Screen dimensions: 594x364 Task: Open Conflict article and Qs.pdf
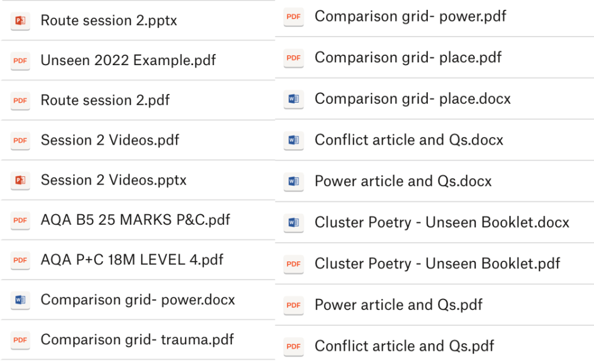pos(404,346)
